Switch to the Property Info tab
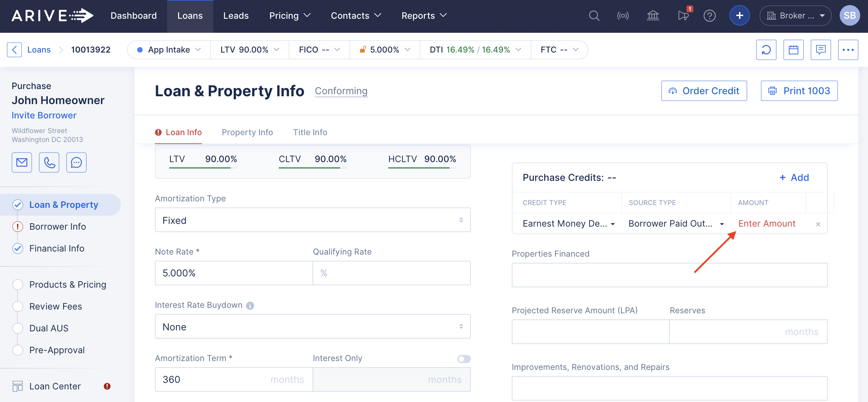The height and width of the screenshot is (402, 868). tap(247, 132)
